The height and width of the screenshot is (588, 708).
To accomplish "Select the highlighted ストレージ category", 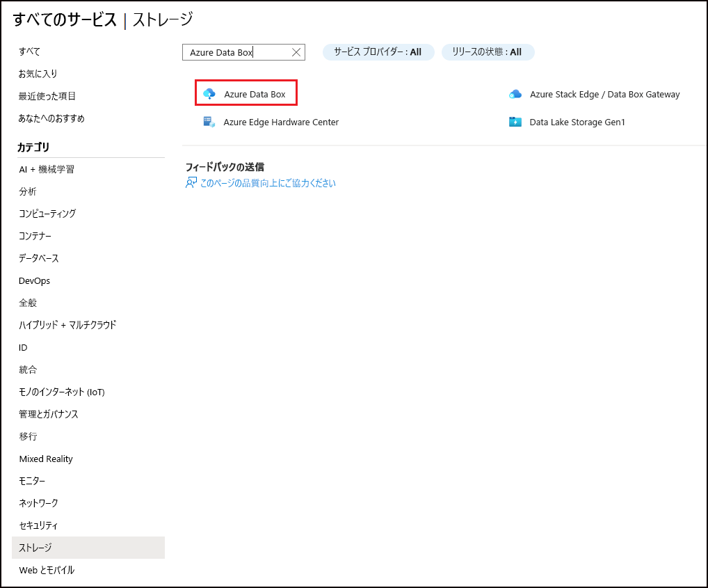I will click(88, 548).
